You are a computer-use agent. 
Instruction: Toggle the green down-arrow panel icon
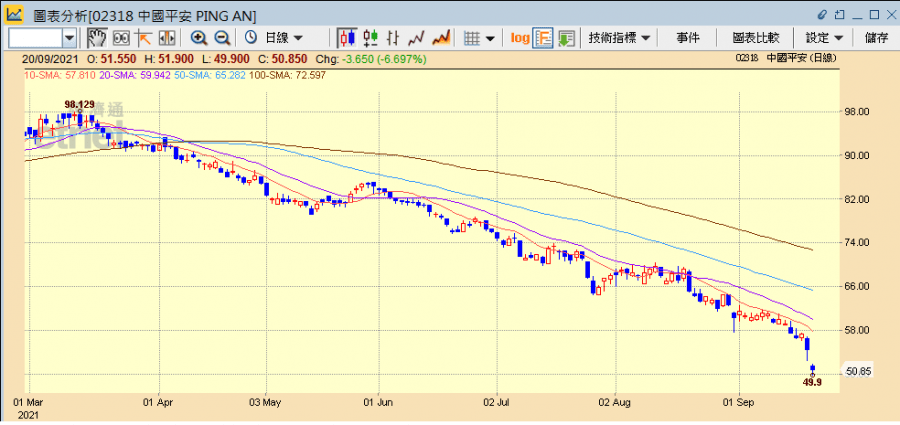click(567, 37)
